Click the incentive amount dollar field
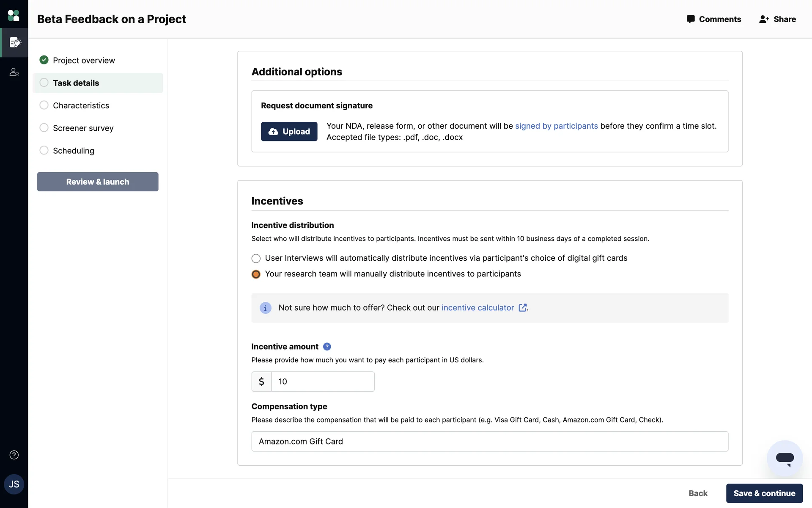812x508 pixels. point(322,382)
